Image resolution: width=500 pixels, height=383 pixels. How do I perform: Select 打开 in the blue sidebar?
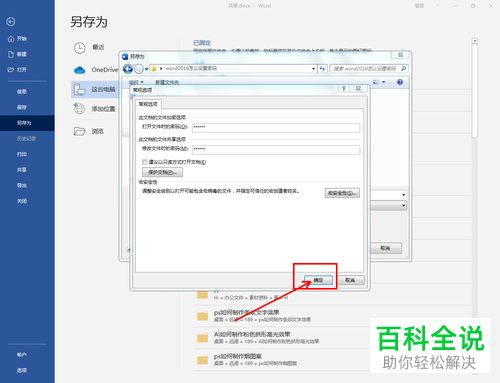17,70
